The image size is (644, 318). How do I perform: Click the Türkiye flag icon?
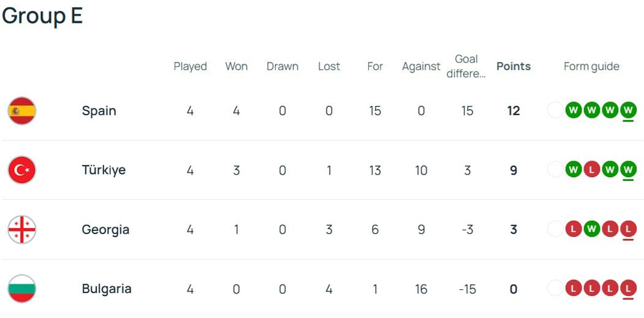click(x=22, y=170)
